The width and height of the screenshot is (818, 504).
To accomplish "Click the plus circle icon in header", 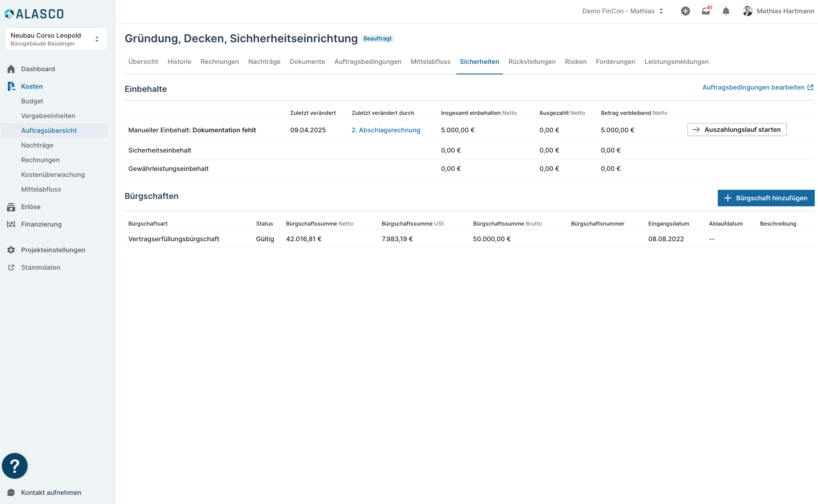I will 685,11.
